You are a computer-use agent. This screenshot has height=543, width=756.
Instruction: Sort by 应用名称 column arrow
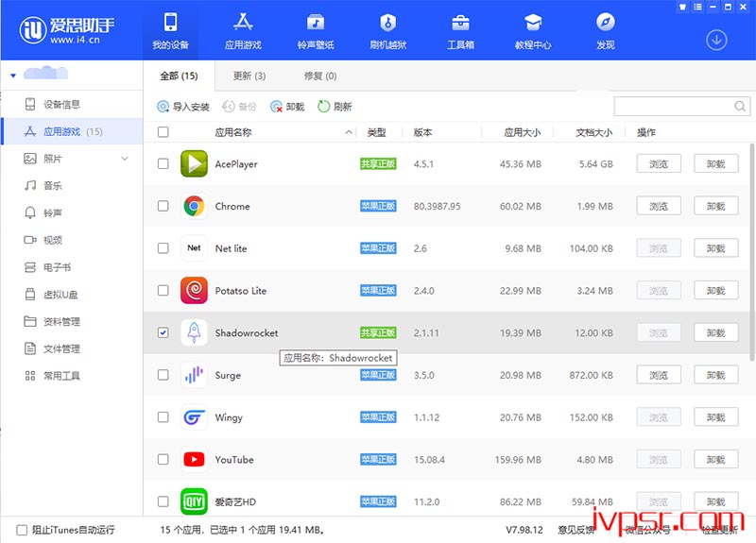(349, 132)
